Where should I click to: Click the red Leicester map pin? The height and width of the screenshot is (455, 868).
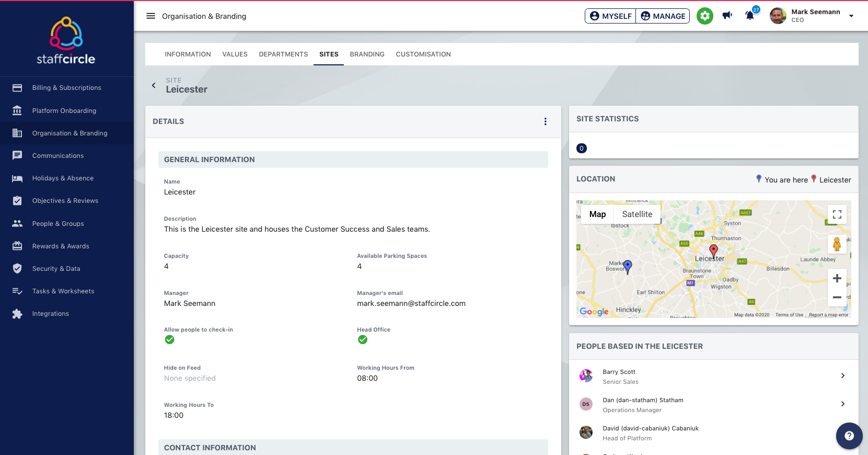click(713, 251)
